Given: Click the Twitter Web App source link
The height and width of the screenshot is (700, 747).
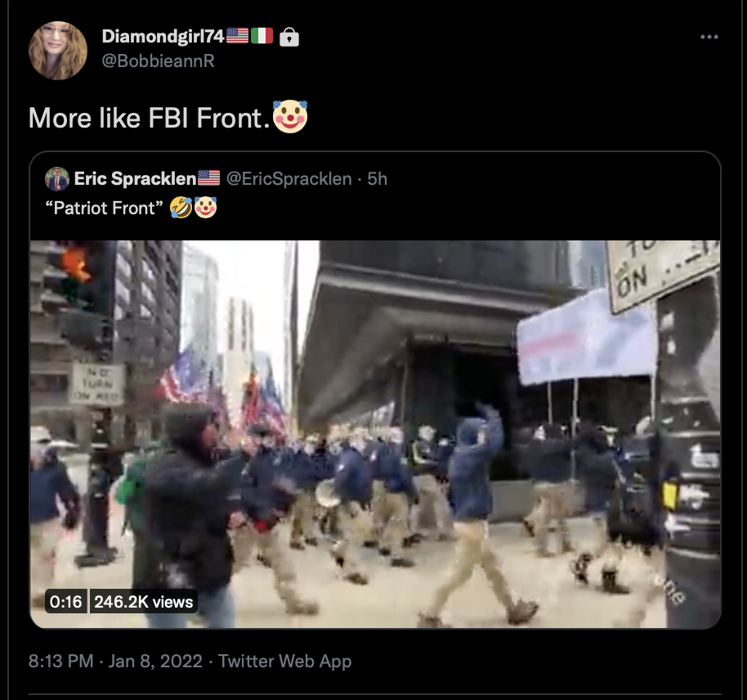Looking at the screenshot, I should click(284, 662).
